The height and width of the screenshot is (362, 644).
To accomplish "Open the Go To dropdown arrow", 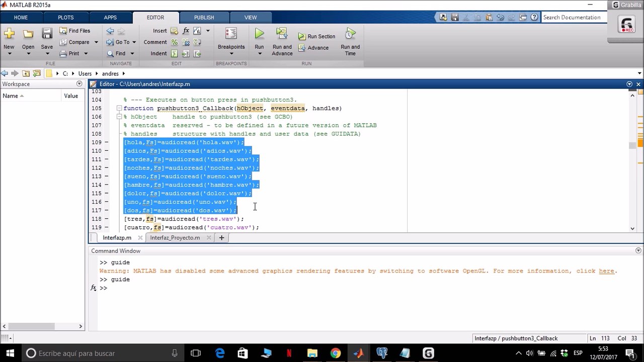I will tap(134, 42).
